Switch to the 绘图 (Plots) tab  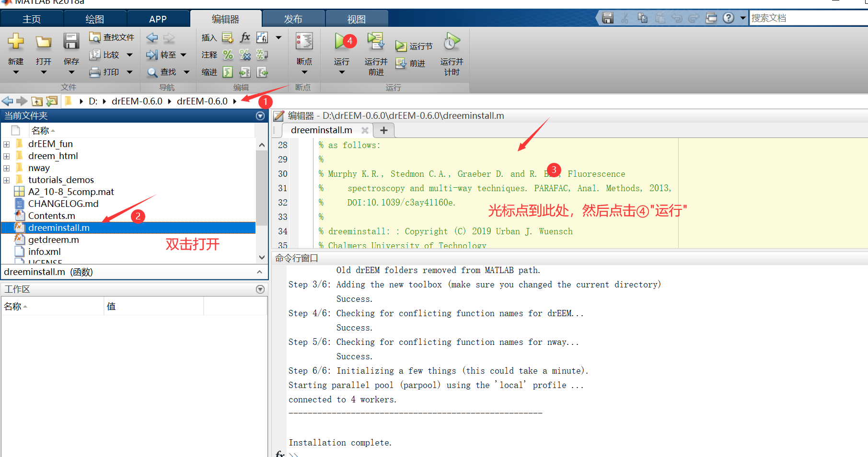tap(95, 19)
